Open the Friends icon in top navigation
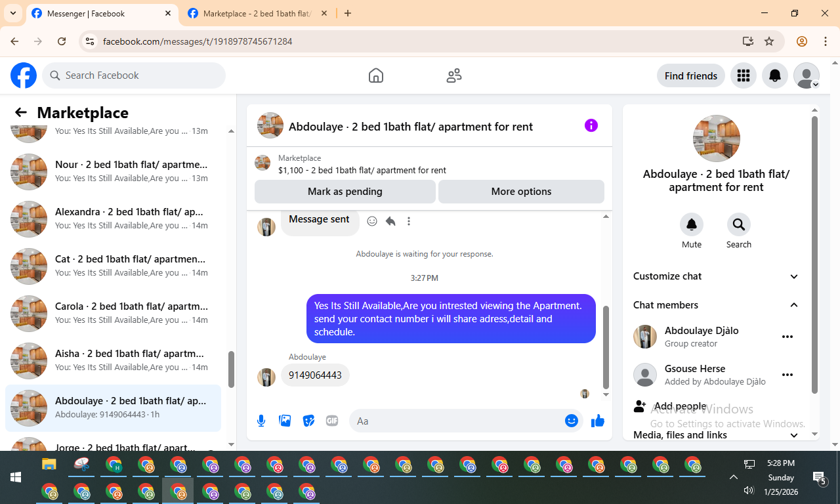This screenshot has width=840, height=504. (454, 75)
